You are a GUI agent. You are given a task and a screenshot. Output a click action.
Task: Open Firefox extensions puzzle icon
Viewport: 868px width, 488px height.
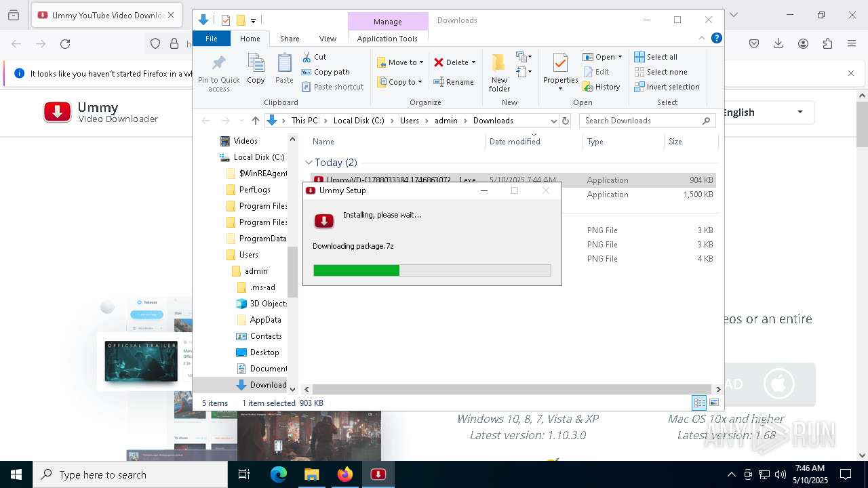(827, 44)
